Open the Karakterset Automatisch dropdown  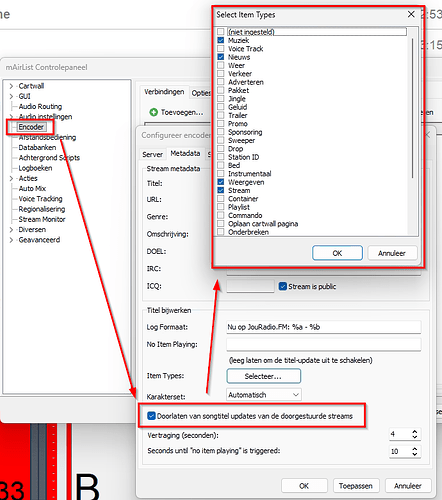(264, 395)
